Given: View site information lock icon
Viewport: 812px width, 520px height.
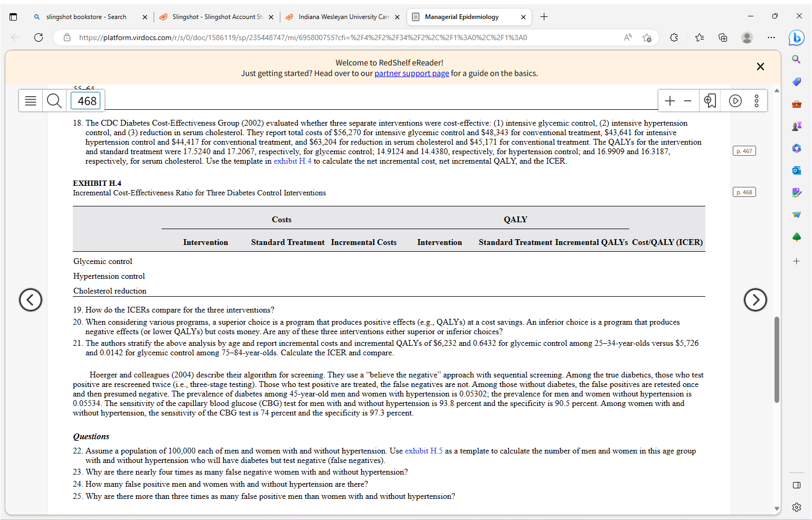Looking at the screenshot, I should pos(67,37).
